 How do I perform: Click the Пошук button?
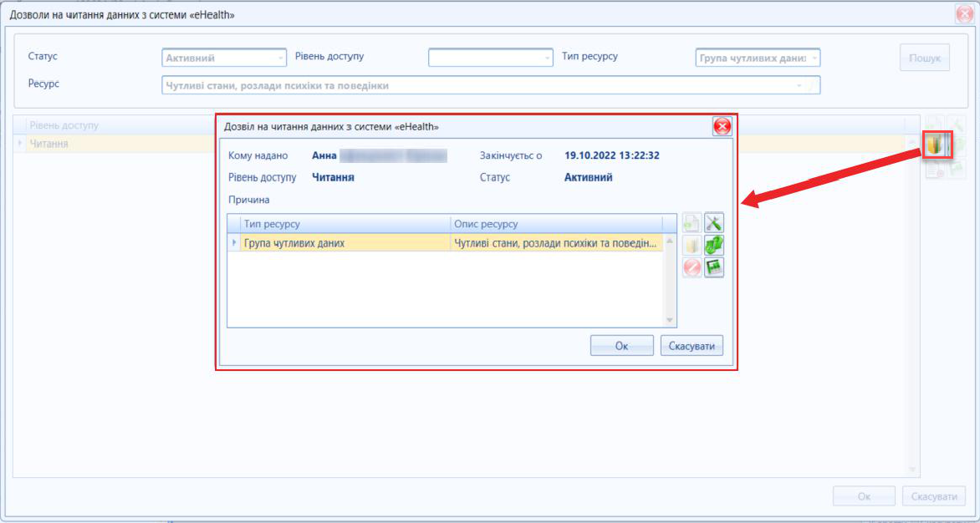point(924,58)
